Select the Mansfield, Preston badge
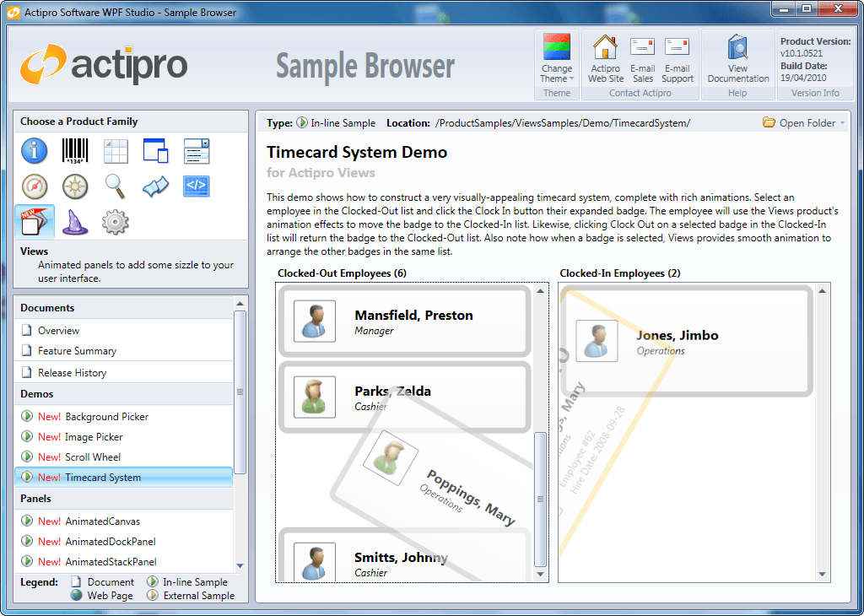864x616 pixels. pyautogui.click(x=404, y=321)
